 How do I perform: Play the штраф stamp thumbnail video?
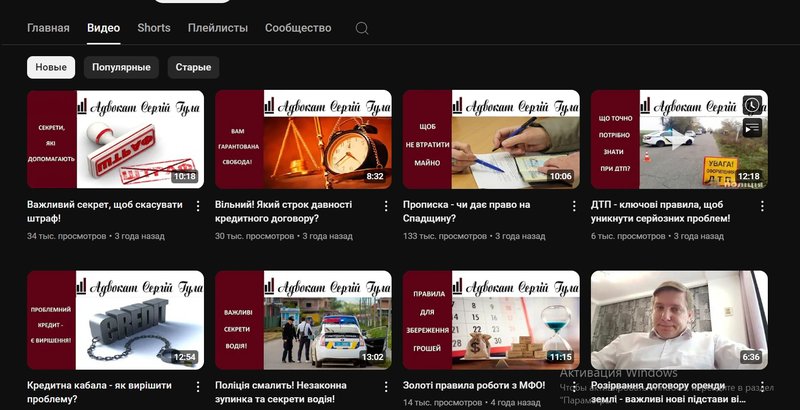[115, 140]
